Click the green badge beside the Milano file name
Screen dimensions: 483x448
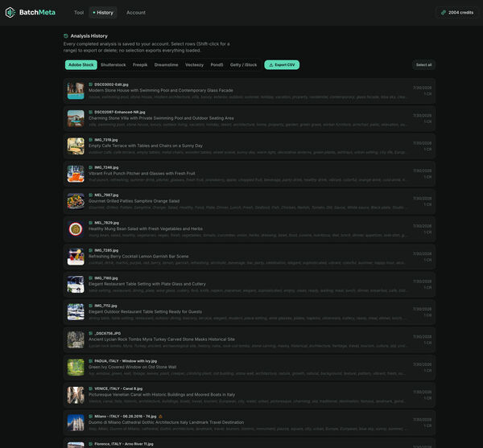click(90, 417)
